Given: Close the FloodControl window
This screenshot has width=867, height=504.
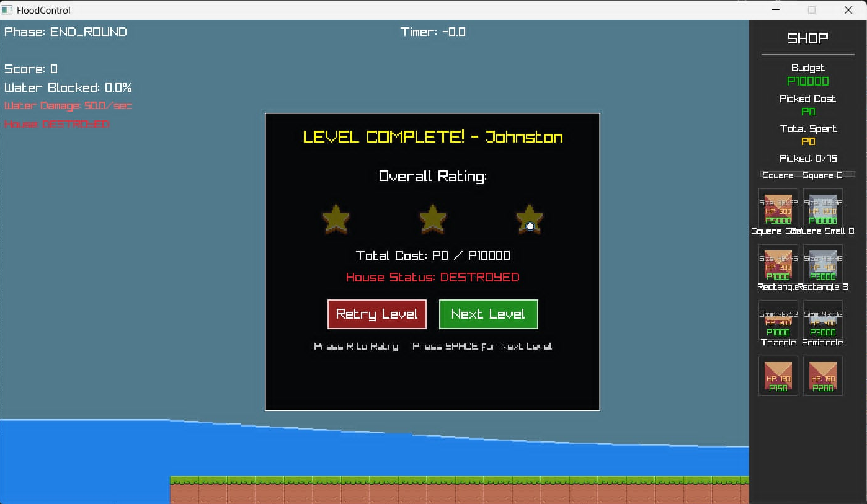Looking at the screenshot, I should 848,10.
